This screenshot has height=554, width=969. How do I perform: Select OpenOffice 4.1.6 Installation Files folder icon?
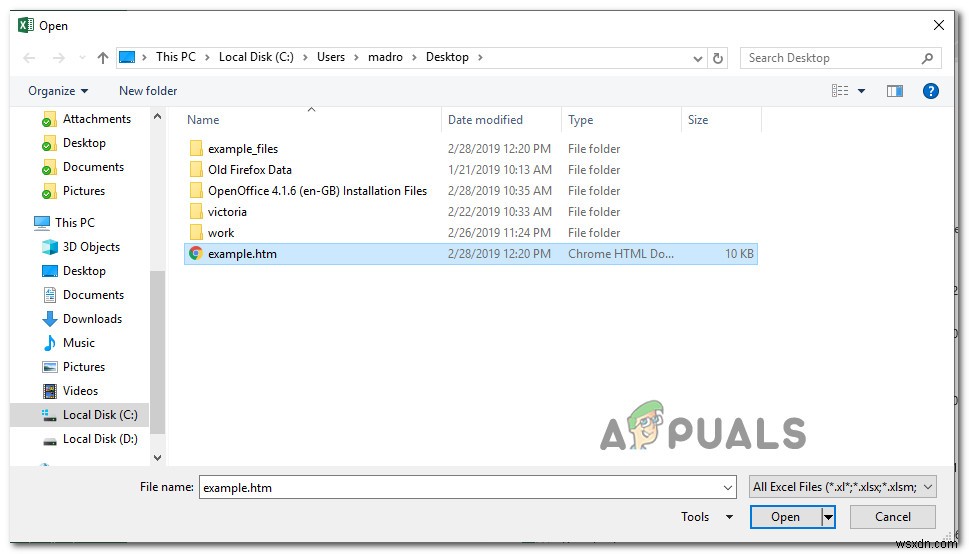coord(196,190)
